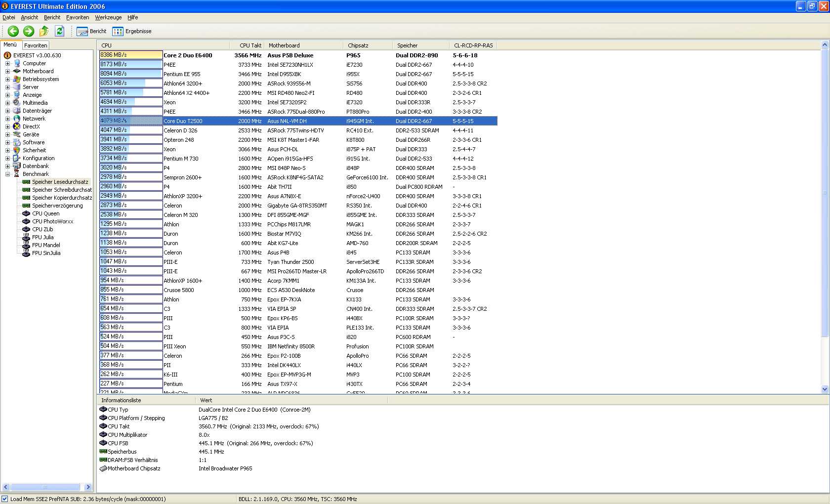Switch to the Favoriten sidebar tab
Screen dimensions: 830x504
coord(36,45)
